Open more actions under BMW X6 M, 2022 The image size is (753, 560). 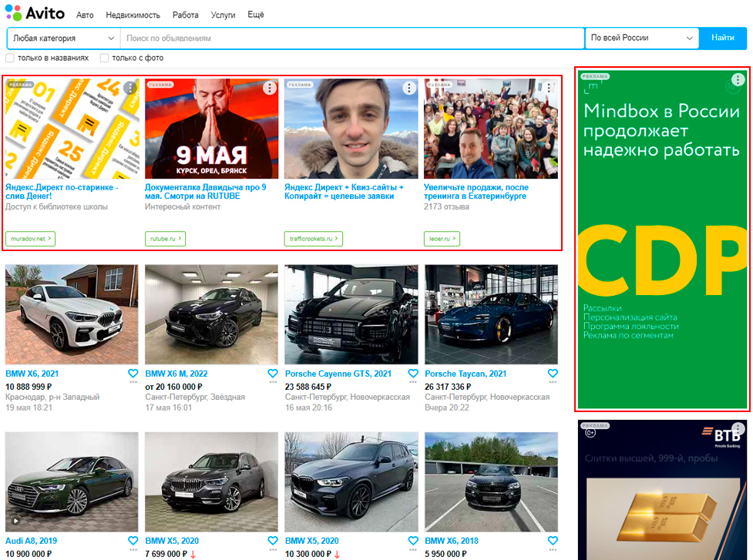point(273,383)
